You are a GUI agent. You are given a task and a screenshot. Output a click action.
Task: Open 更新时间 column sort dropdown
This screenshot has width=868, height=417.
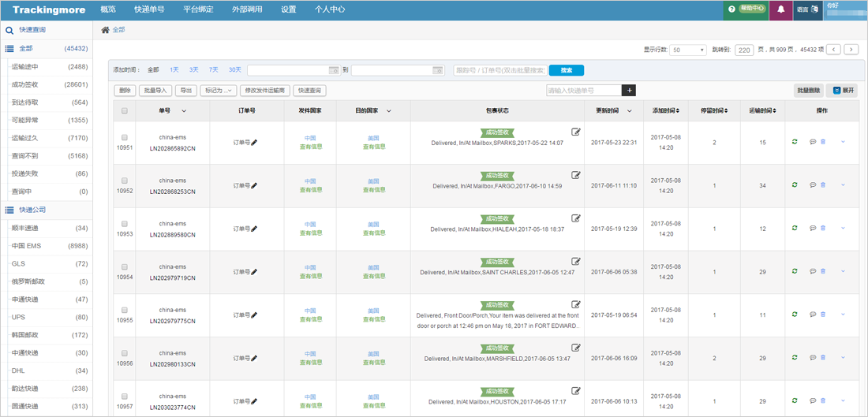(x=630, y=110)
